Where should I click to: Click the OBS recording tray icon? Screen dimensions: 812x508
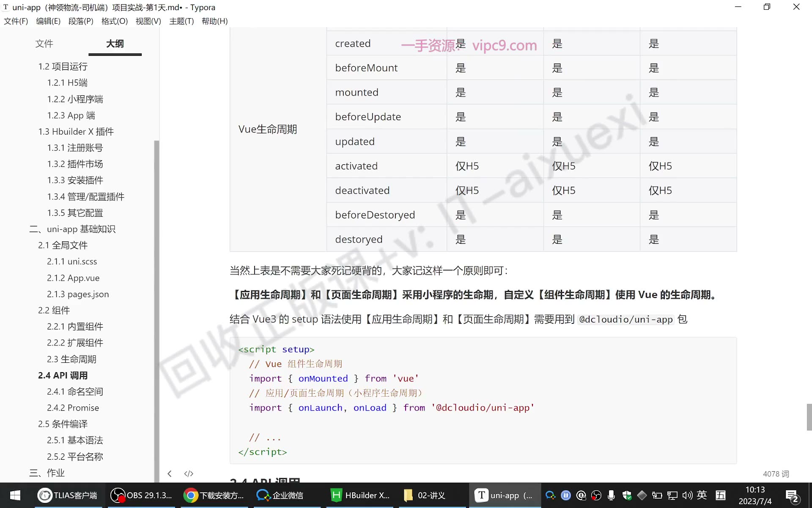(596, 495)
